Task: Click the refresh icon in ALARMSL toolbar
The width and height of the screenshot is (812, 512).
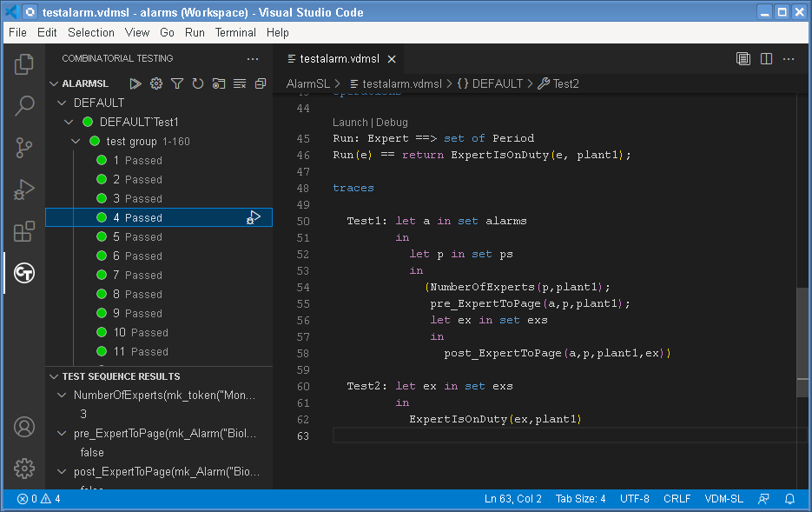Action: click(x=198, y=83)
